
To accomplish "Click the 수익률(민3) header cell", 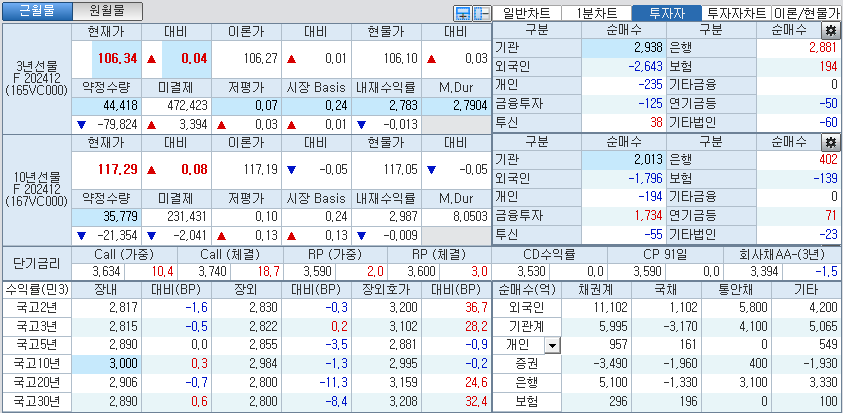I will pyautogui.click(x=37, y=290).
